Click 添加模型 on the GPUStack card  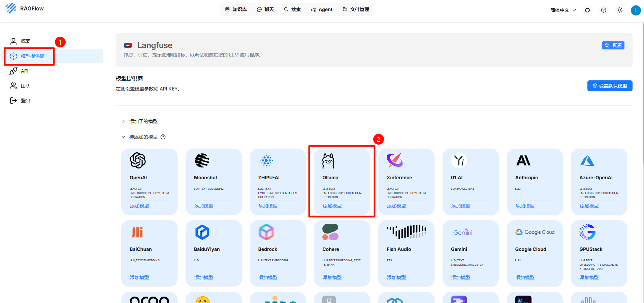589,277
